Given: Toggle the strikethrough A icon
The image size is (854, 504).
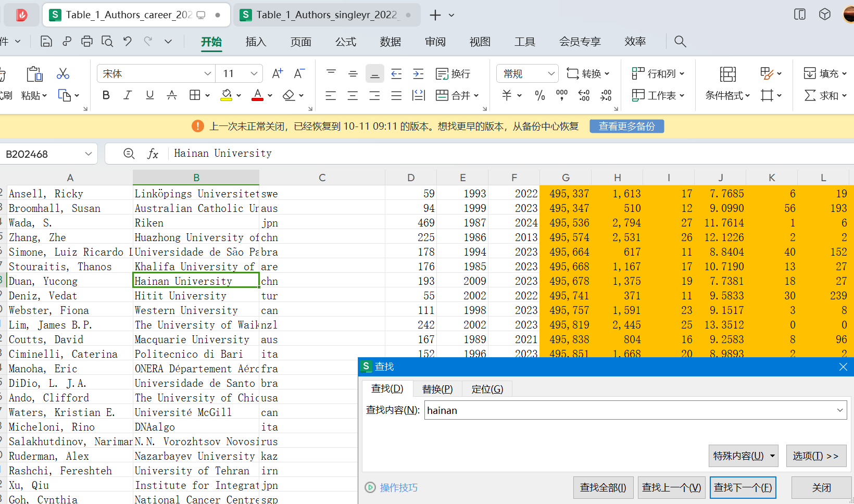Looking at the screenshot, I should point(172,95).
